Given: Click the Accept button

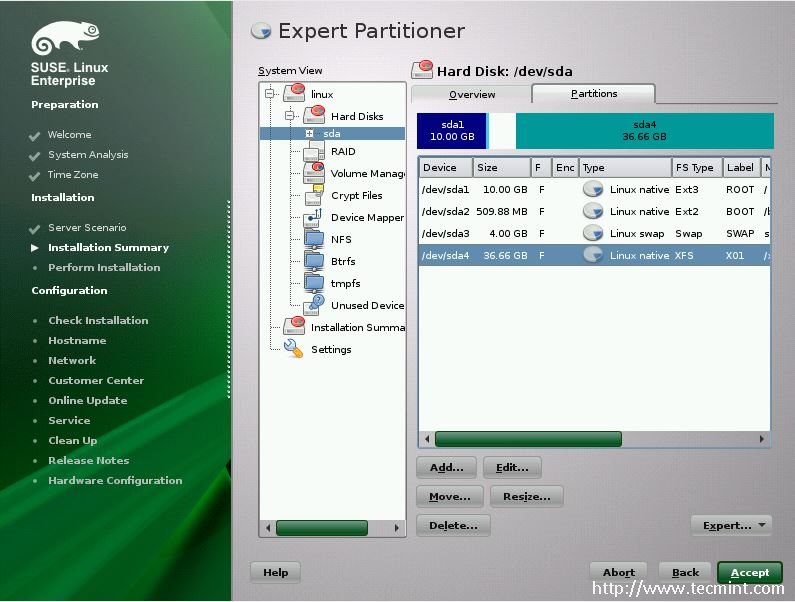Looking at the screenshot, I should pos(750,573).
